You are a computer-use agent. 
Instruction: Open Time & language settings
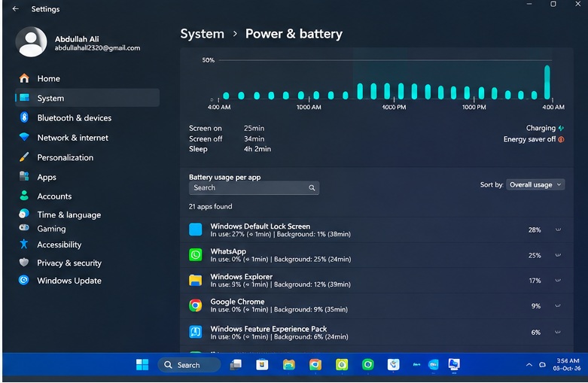tap(87, 214)
